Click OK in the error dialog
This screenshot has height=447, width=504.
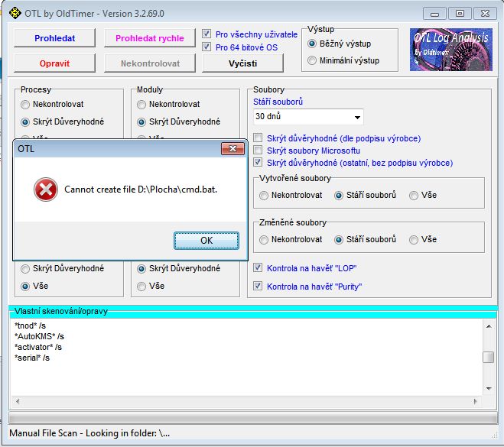[206, 241]
